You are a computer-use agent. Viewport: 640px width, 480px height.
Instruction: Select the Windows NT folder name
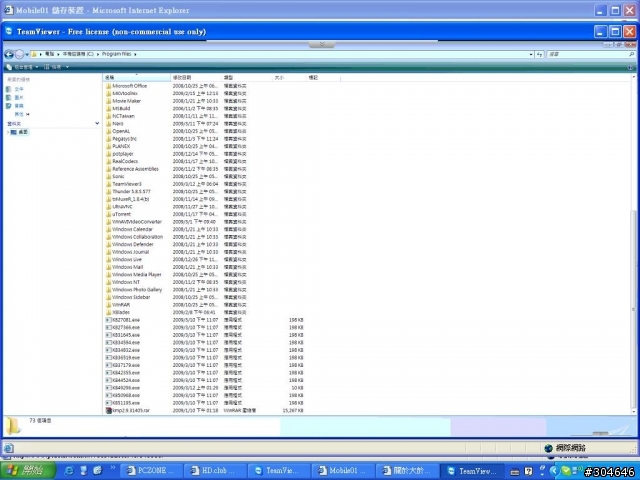point(126,282)
